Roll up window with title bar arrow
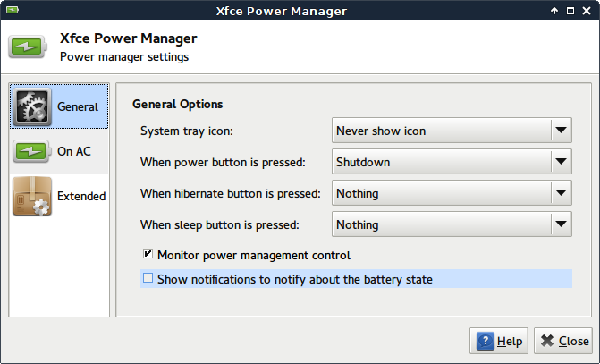The height and width of the screenshot is (364, 600). (x=554, y=11)
